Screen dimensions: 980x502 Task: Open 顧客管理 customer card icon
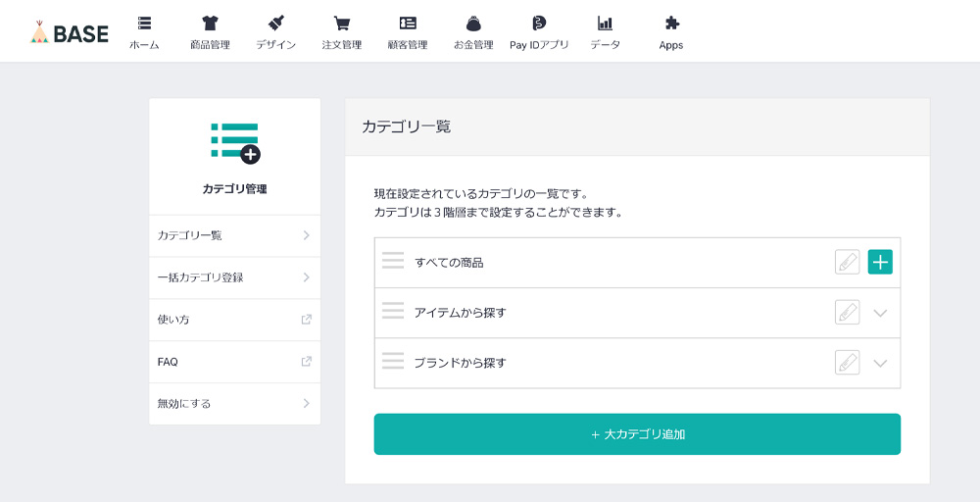(x=408, y=24)
